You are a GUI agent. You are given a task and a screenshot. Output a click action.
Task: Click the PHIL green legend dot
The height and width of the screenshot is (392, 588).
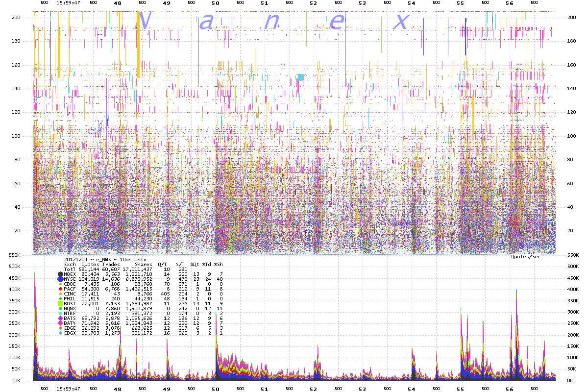tap(60, 299)
